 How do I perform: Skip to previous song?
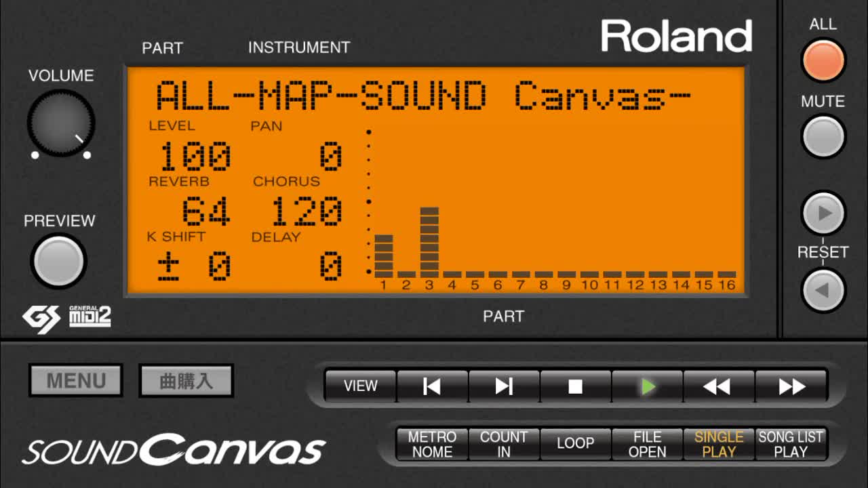432,386
